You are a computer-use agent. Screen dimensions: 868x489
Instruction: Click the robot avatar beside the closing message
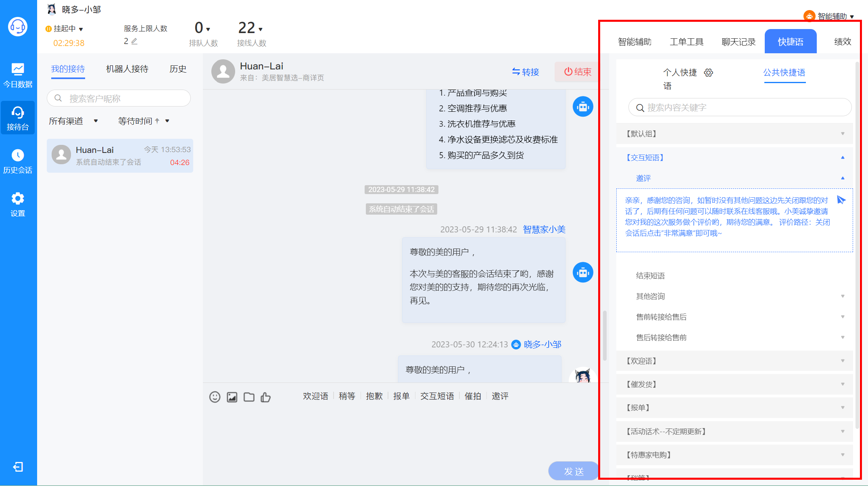583,272
